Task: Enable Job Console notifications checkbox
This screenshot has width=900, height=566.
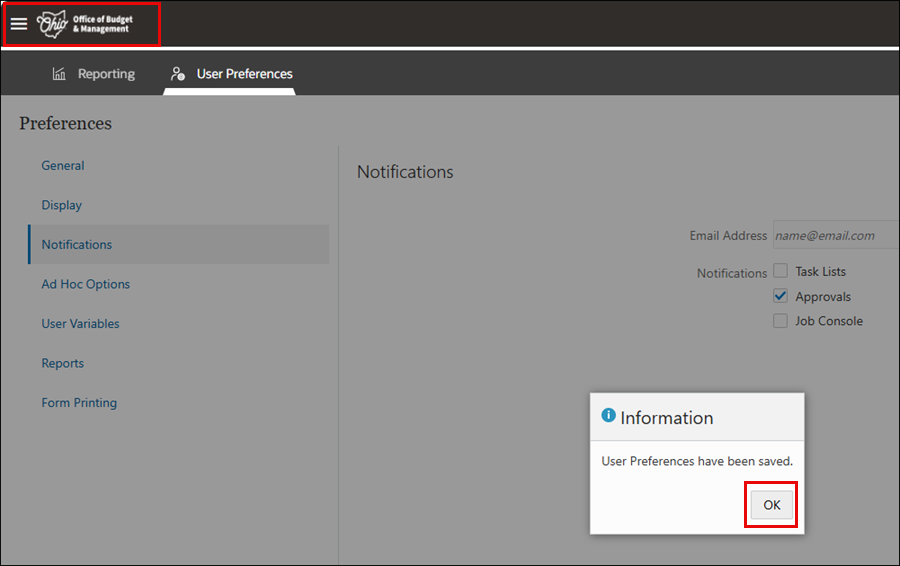Action: (780, 320)
